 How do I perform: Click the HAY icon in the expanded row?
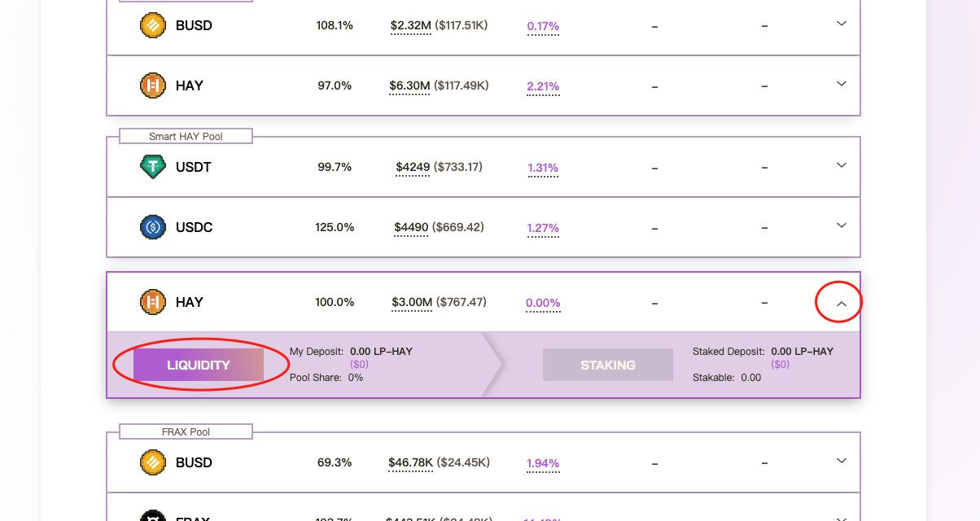tap(153, 302)
